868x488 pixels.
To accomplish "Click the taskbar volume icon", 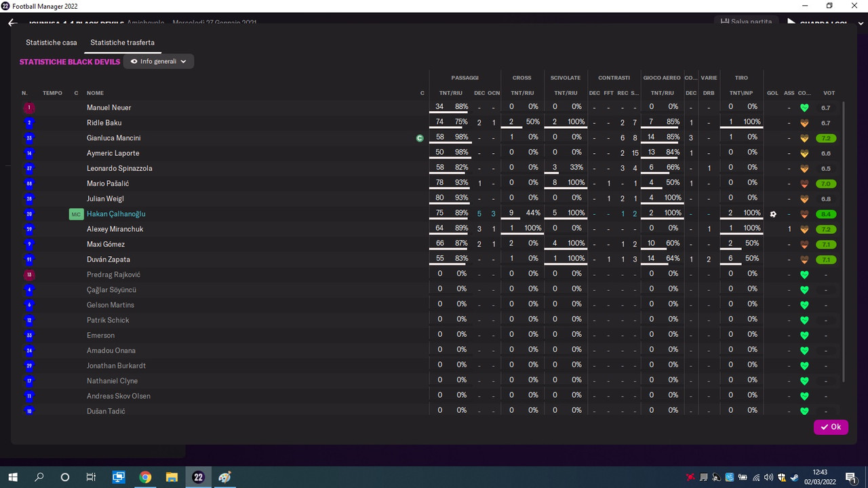I will (770, 477).
